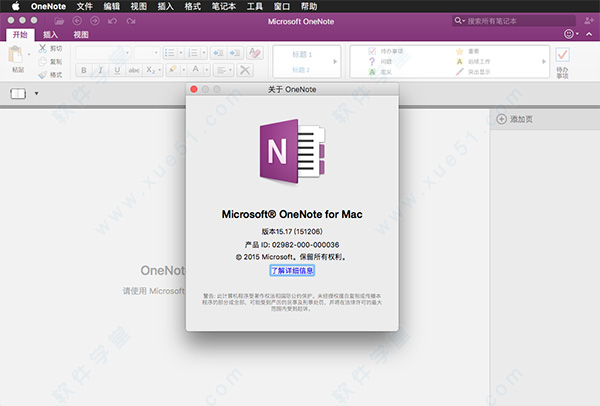Click the Paste clipboard icon
Viewport: 600px width, 406px height.
pyautogui.click(x=16, y=55)
